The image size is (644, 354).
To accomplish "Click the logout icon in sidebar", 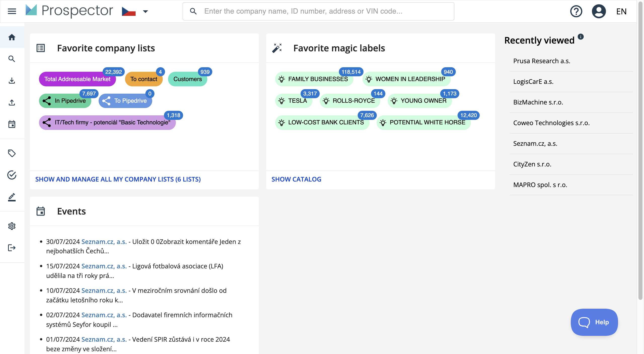I will click(12, 248).
